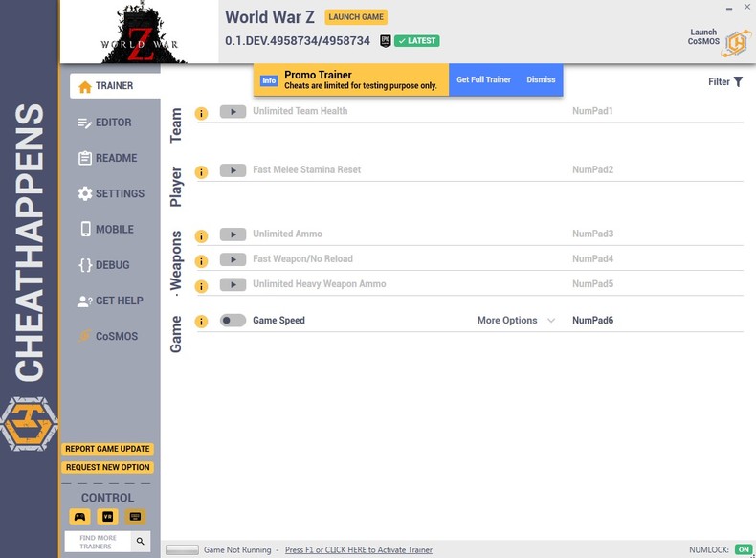This screenshot has width=756, height=558.
Task: Click the NumPad4 hotkey label
Action: (592, 259)
